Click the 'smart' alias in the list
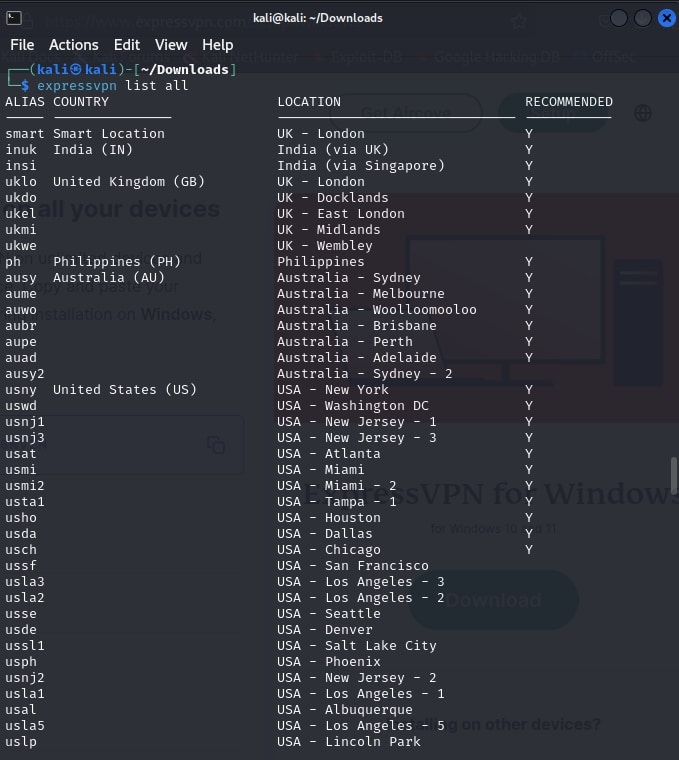The image size is (679, 760). tap(25, 134)
